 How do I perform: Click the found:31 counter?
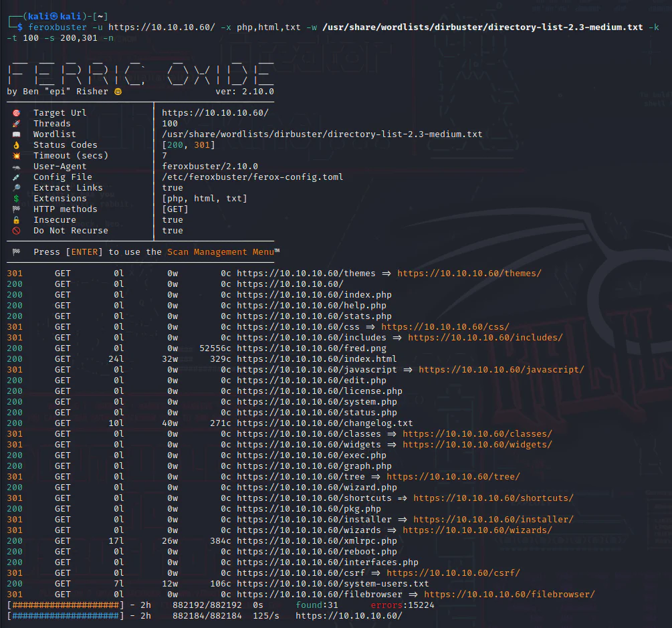[317, 605]
